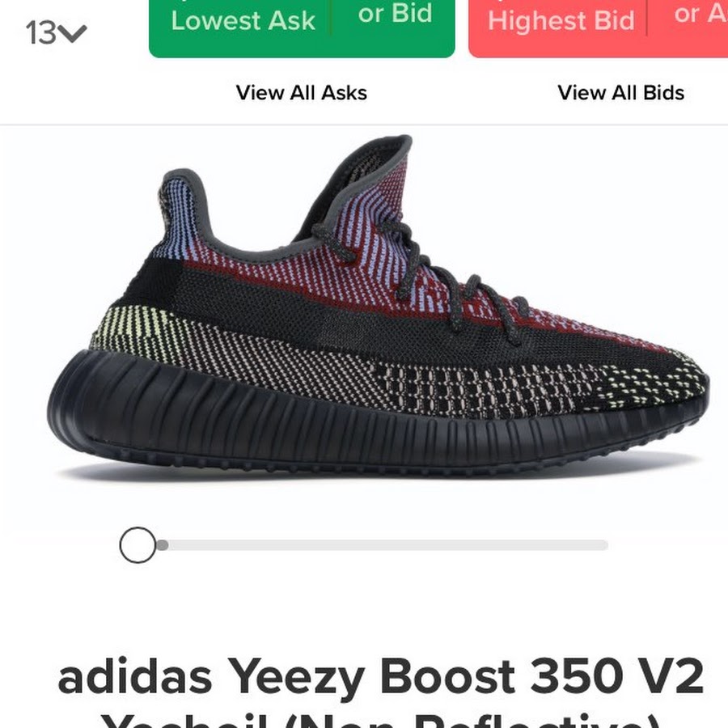Viewport: 728px width, 728px height.
Task: Tap the green Lowest Ask button
Action: (243, 21)
